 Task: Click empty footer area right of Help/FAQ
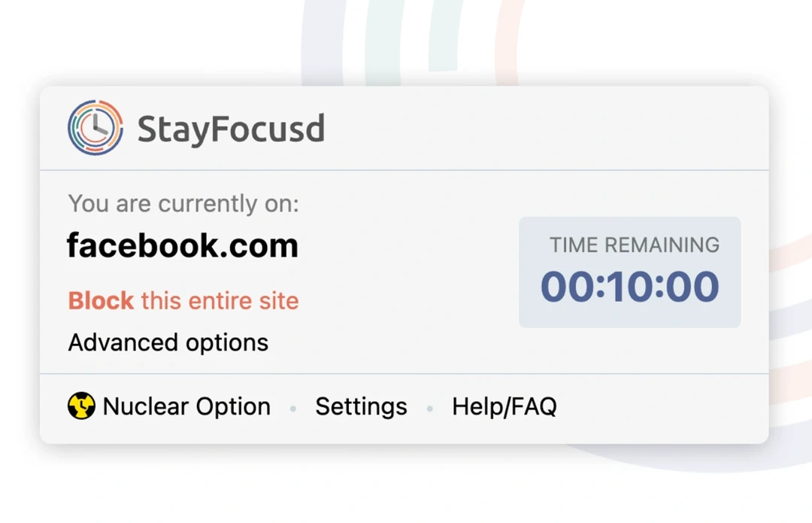coord(662,406)
